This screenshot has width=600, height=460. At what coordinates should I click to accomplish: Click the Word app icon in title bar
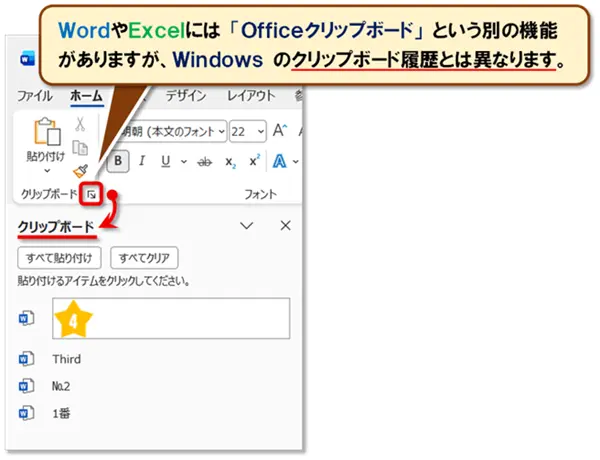pyautogui.click(x=28, y=59)
